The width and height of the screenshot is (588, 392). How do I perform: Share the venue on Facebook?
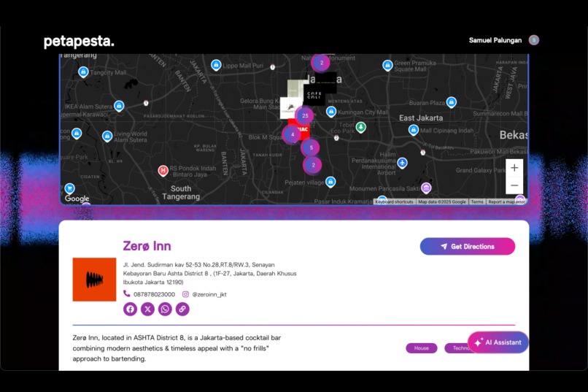pos(130,309)
